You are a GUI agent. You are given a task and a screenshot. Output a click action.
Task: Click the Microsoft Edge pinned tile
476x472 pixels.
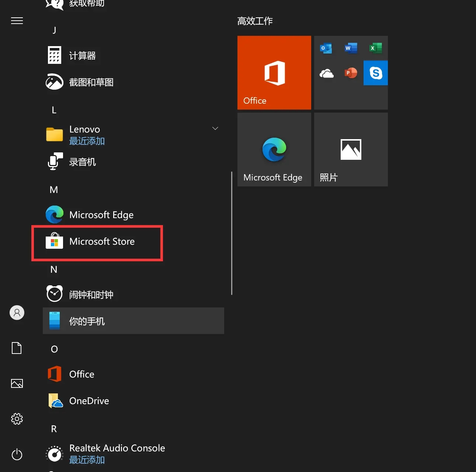tap(274, 149)
